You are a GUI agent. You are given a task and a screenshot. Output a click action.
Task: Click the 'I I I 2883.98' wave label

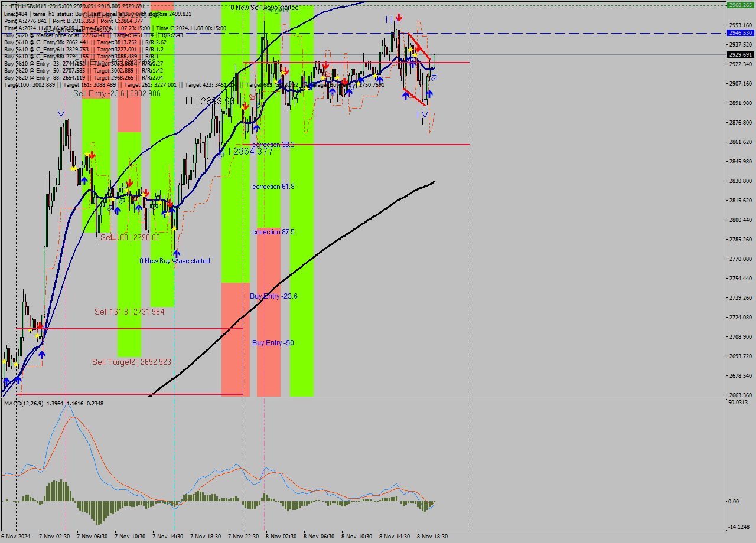coord(210,102)
